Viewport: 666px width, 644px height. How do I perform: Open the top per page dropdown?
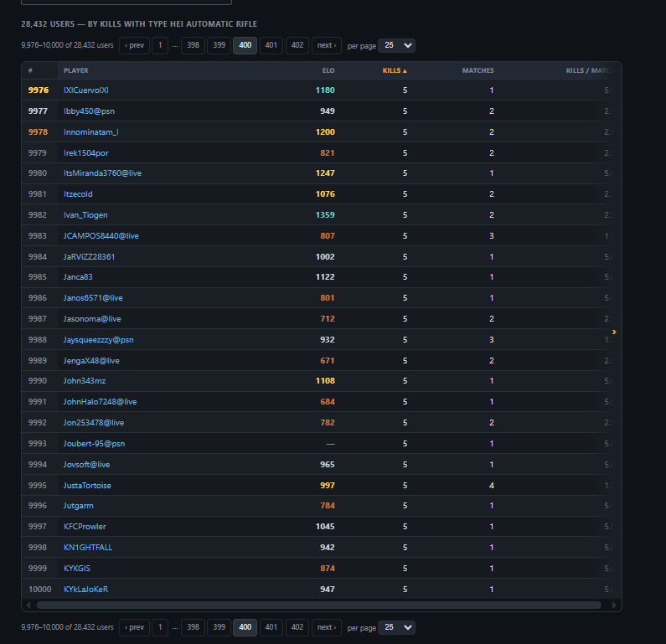click(396, 45)
